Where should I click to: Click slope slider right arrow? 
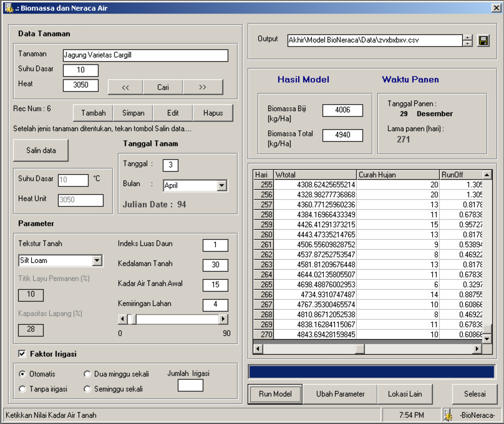[x=223, y=319]
